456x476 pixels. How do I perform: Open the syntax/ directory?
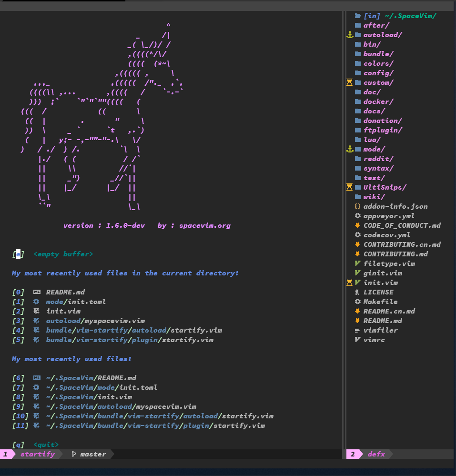pyautogui.click(x=378, y=169)
